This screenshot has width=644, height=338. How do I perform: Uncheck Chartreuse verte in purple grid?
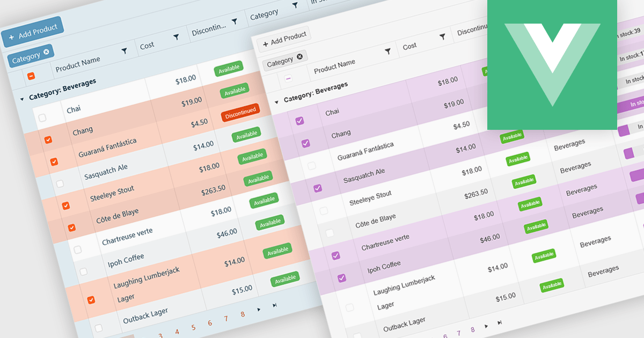point(336,255)
